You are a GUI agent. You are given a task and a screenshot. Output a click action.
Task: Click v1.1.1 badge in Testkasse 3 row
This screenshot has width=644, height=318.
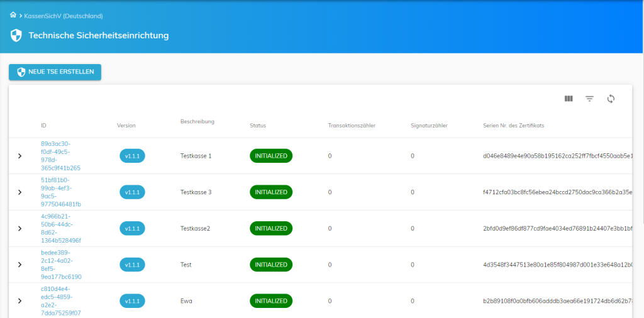tap(132, 192)
